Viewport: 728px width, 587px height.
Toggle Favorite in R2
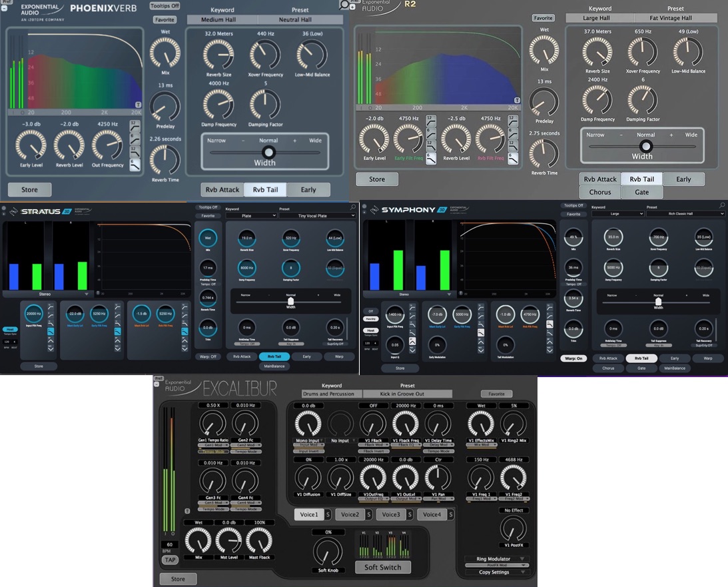click(x=544, y=18)
